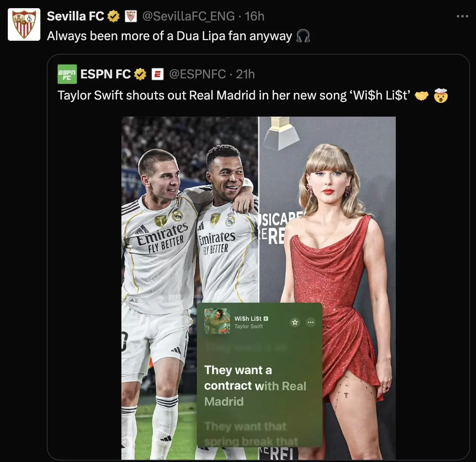The width and height of the screenshot is (476, 462).
Task: Open the tweet's three-dot more menu
Action: [x=462, y=16]
